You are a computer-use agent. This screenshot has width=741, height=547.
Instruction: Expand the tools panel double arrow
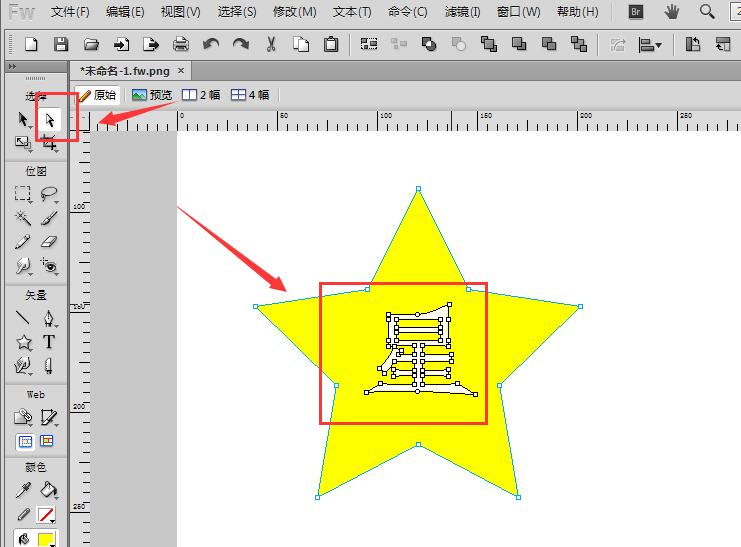coord(12,67)
